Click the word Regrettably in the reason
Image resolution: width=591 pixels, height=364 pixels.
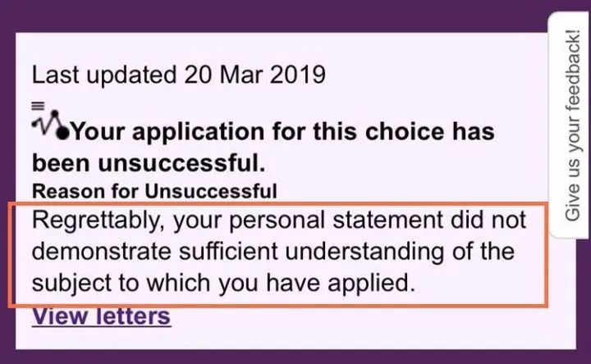click(x=98, y=221)
